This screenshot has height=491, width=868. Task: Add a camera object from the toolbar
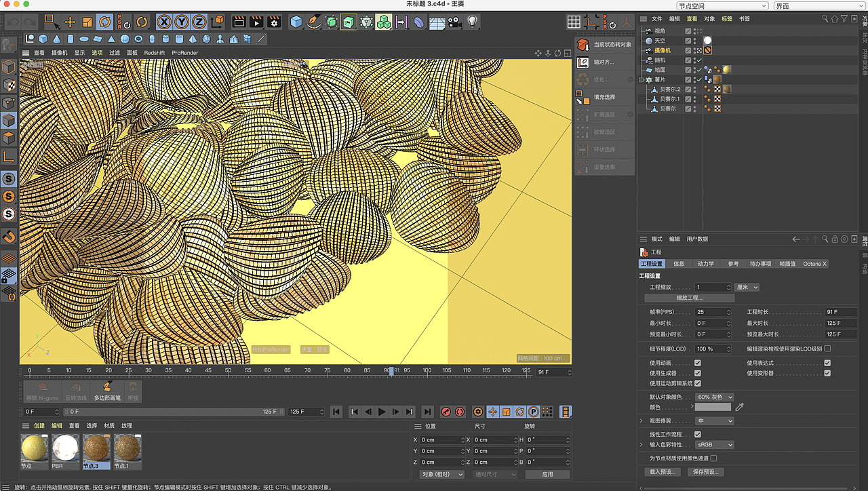click(x=454, y=22)
